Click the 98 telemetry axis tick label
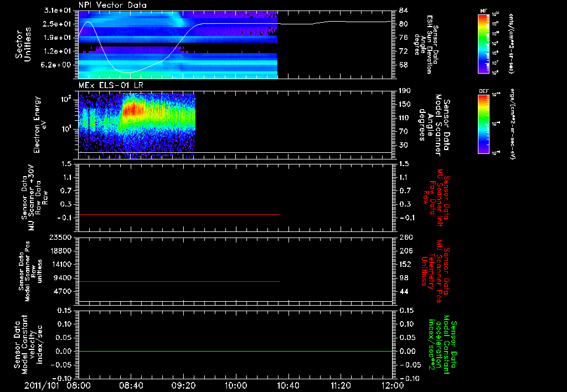This screenshot has width=567, height=392. (x=404, y=278)
